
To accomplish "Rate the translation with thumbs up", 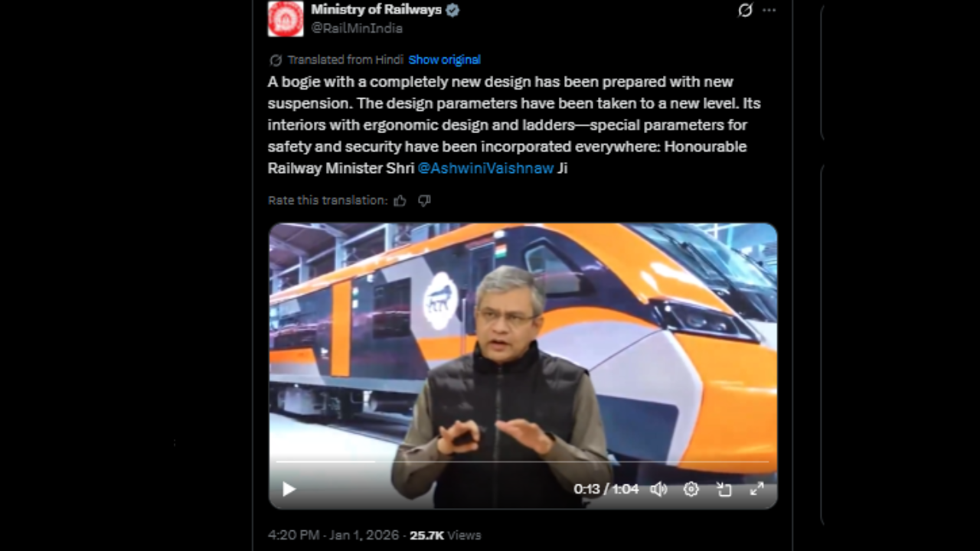I will (400, 201).
